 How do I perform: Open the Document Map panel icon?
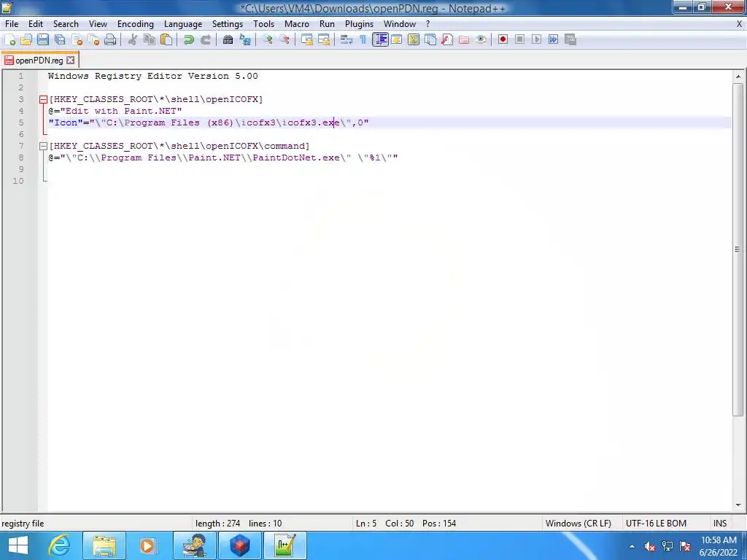(x=414, y=39)
